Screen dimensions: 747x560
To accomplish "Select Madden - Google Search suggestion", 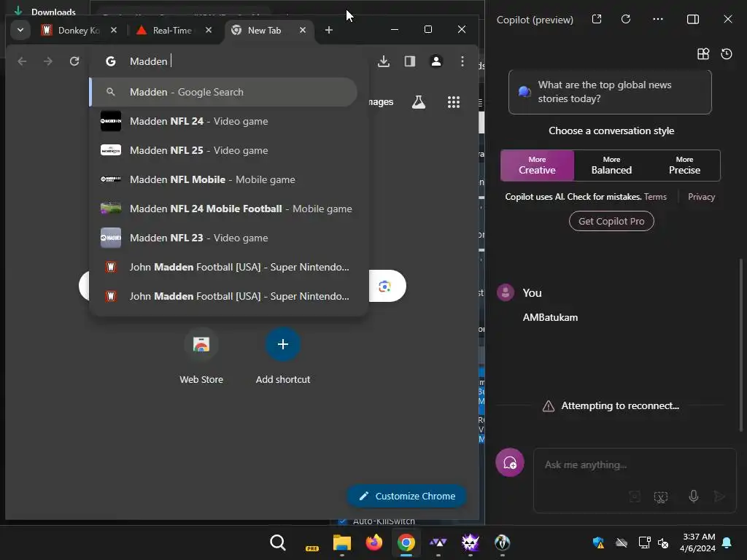I will pyautogui.click(x=223, y=92).
